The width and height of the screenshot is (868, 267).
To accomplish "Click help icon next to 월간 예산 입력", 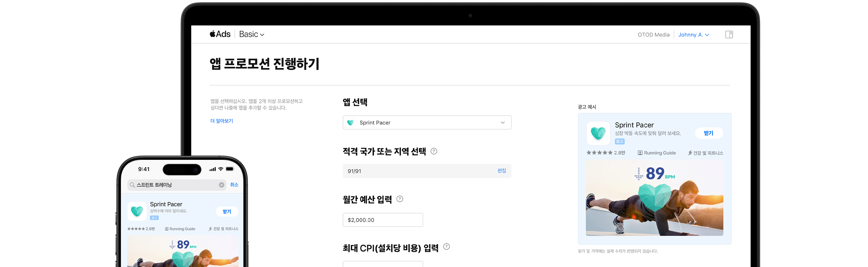I will coord(400,199).
